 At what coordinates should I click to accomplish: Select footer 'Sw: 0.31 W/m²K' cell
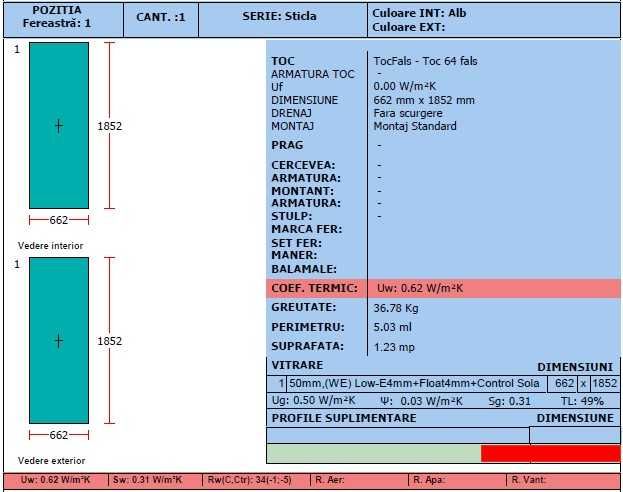(155, 480)
